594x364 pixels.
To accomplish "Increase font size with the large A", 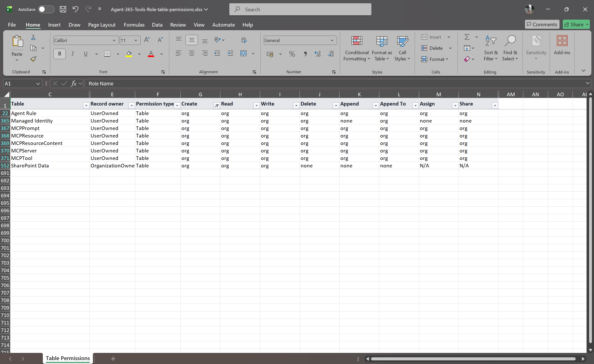I will pos(147,40).
